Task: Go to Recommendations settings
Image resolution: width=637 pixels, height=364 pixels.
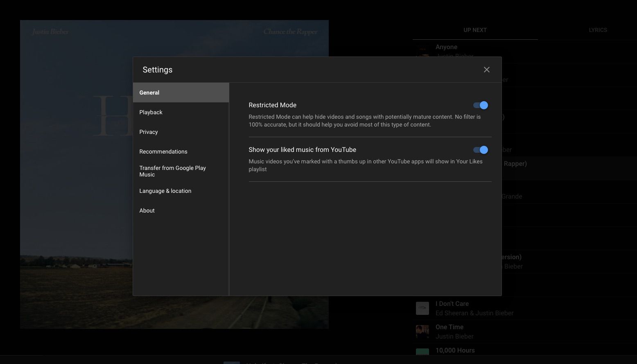Action: [x=181, y=151]
